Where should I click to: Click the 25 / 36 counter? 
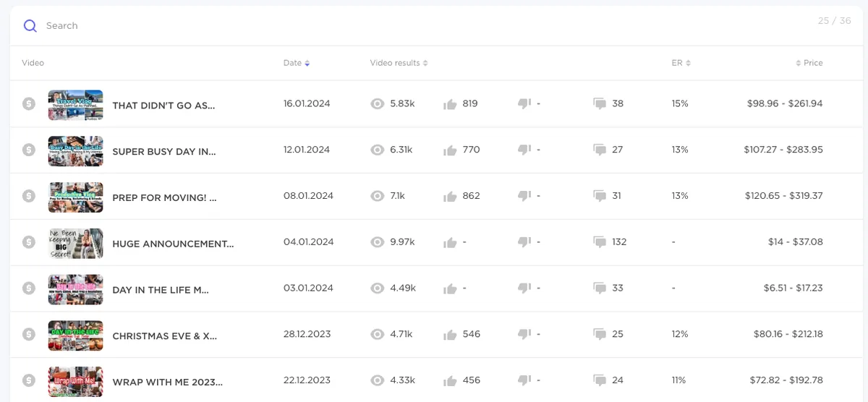(834, 21)
